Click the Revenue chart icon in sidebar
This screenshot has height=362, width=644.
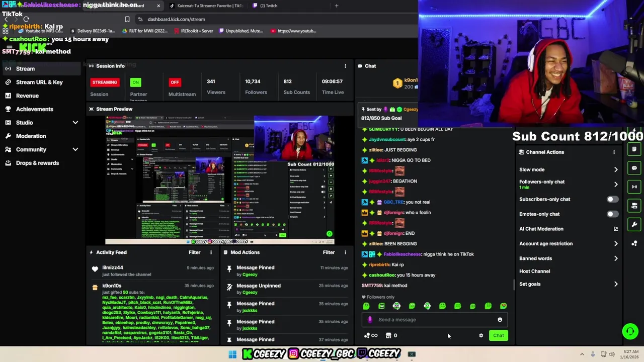[8, 96]
